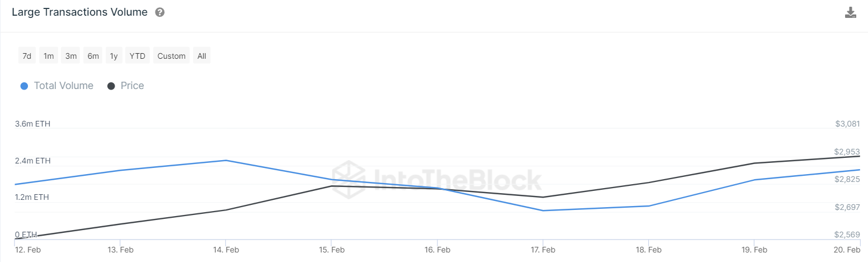Click the Large Transactions Volume title
The width and height of the screenshot is (868, 262).
(79, 12)
